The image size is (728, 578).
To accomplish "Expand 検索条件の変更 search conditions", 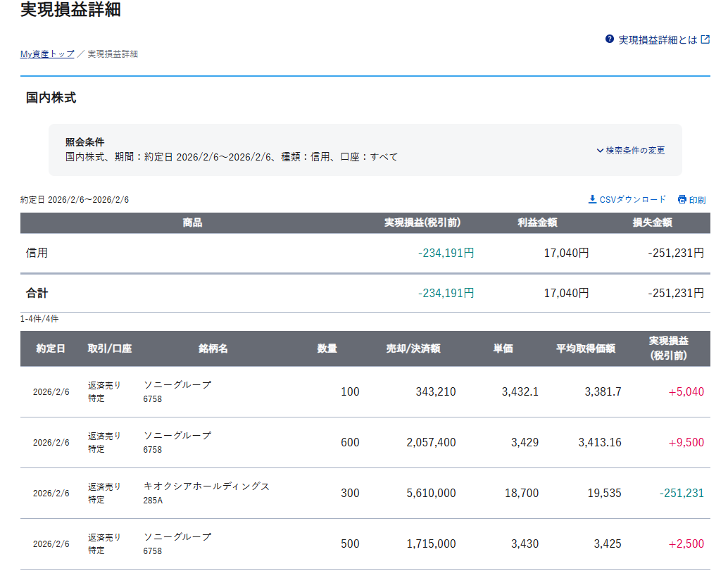I will 635,150.
